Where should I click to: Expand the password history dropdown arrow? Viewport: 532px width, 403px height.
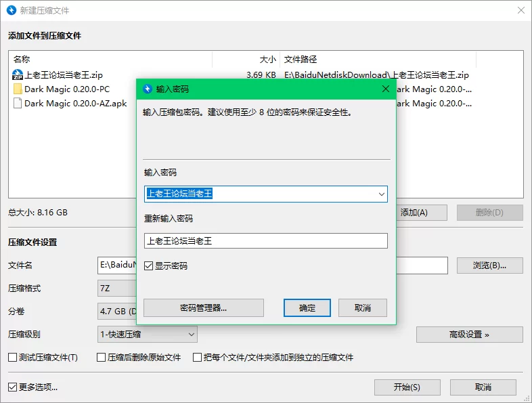pos(381,194)
